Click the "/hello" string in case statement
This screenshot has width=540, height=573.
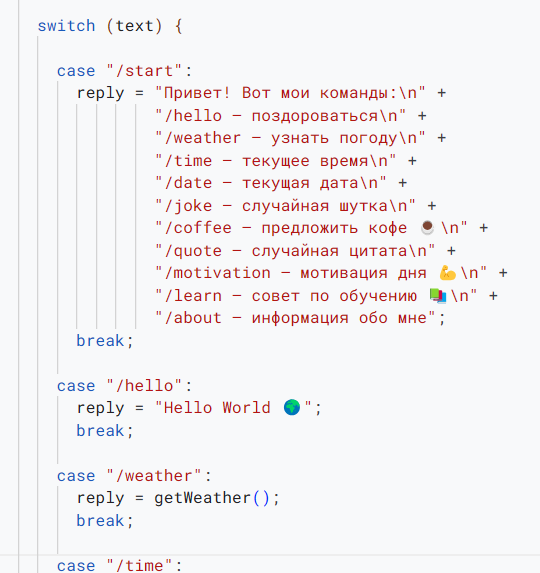coord(144,386)
